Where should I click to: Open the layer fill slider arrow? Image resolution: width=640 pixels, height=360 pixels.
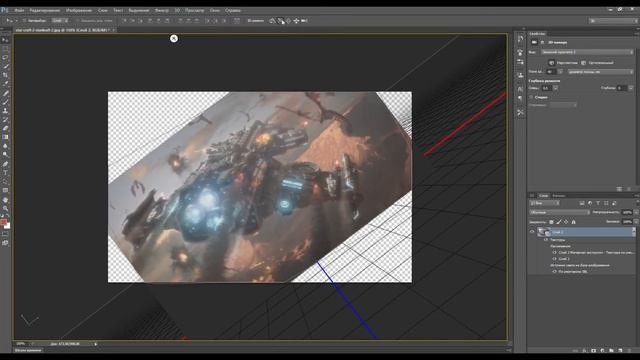pos(636,222)
